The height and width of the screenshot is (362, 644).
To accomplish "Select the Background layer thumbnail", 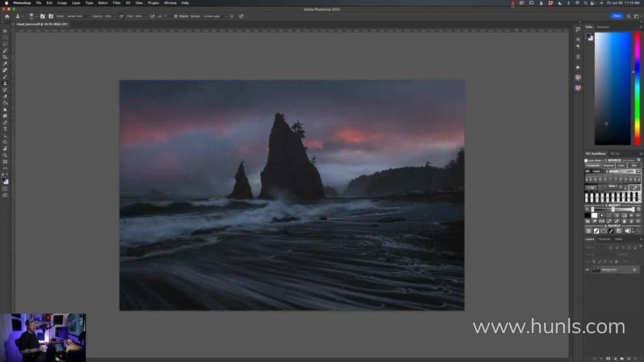I will pos(596,270).
